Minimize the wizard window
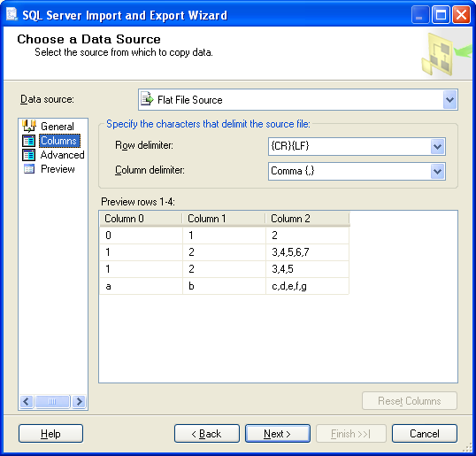Image resolution: width=476 pixels, height=456 pixels. [x=420, y=14]
